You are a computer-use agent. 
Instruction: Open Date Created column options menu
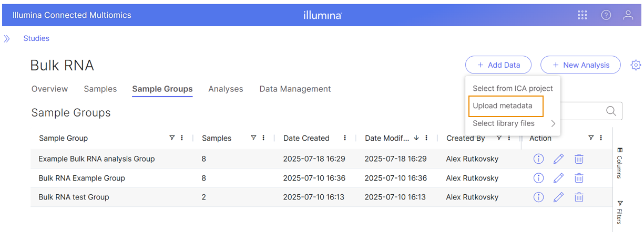345,138
